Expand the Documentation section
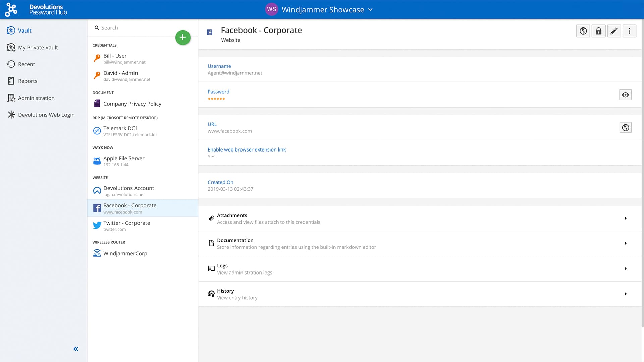 click(x=625, y=243)
